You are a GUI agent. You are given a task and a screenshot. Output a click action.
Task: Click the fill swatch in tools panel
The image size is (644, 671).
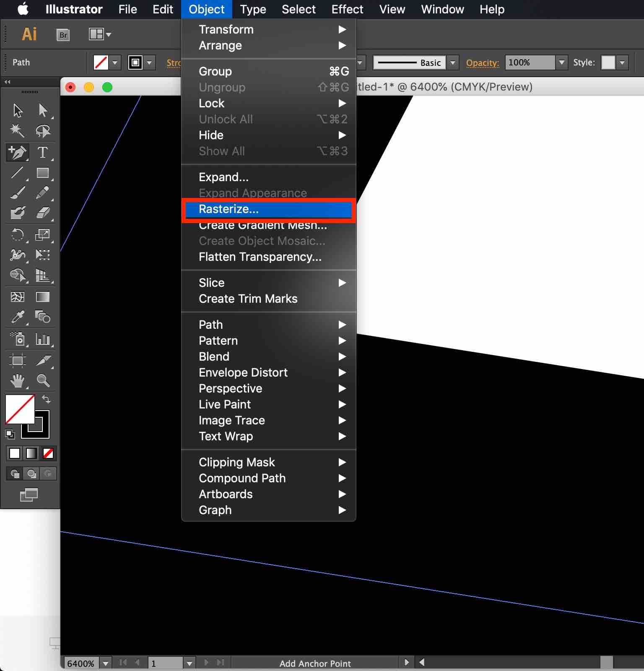point(20,409)
